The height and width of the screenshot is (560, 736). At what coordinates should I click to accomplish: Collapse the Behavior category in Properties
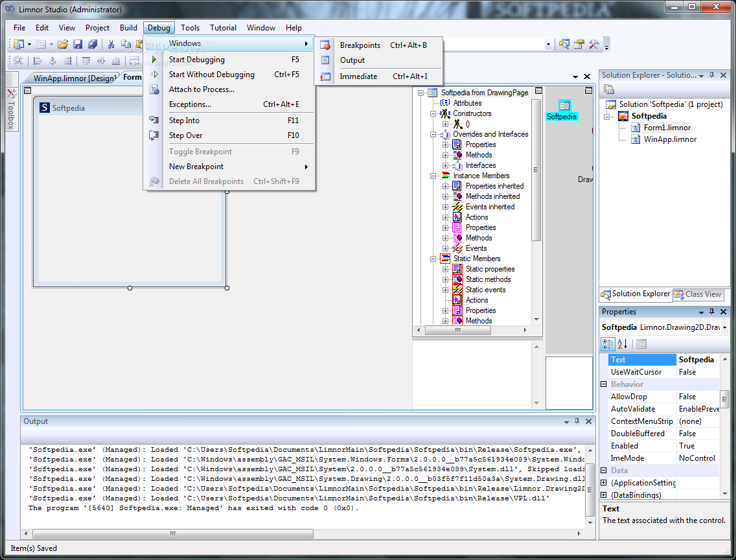[x=604, y=384]
